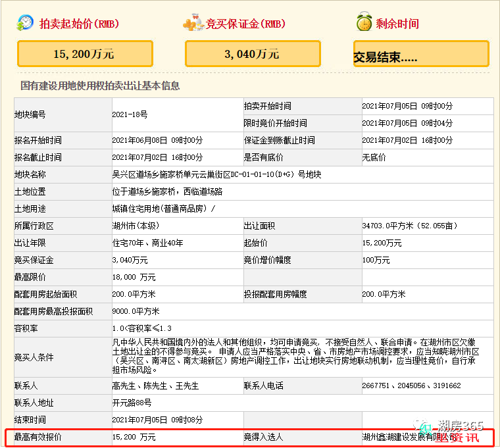Click the remaining time alarm clock icon
The image size is (500, 448).
[364, 22]
